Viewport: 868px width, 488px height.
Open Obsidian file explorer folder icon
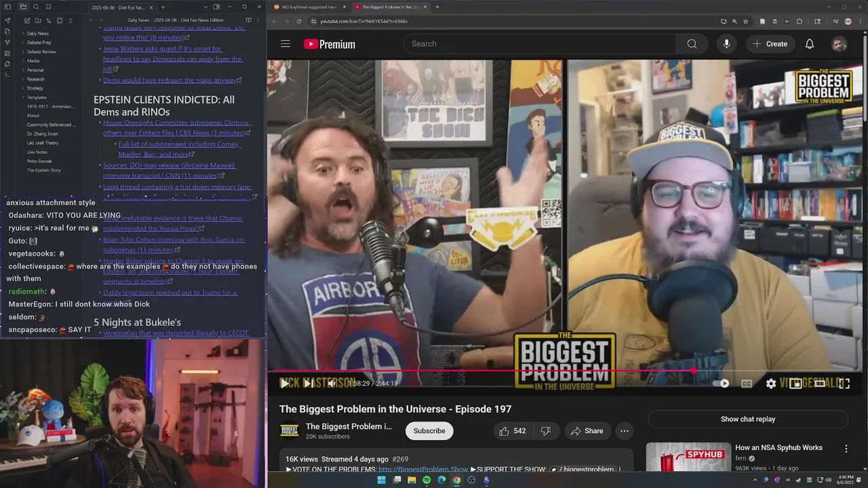23,7
